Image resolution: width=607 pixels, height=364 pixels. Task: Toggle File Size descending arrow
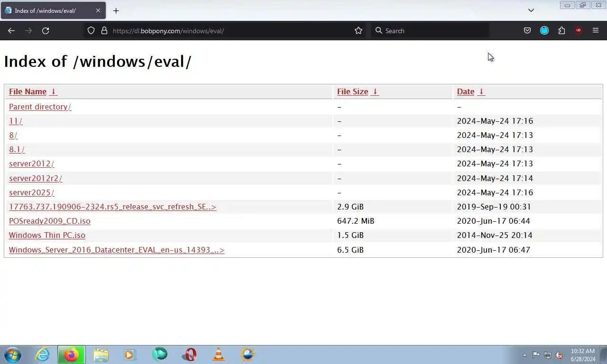point(375,91)
